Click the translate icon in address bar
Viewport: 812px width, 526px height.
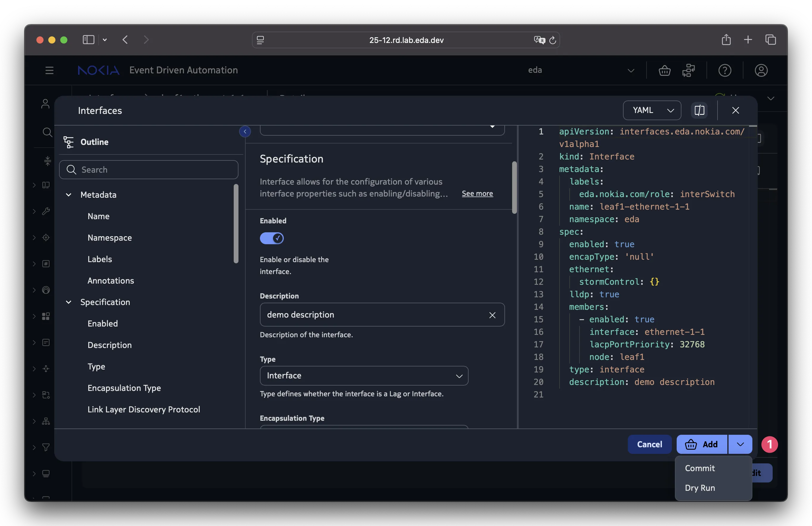tap(540, 40)
